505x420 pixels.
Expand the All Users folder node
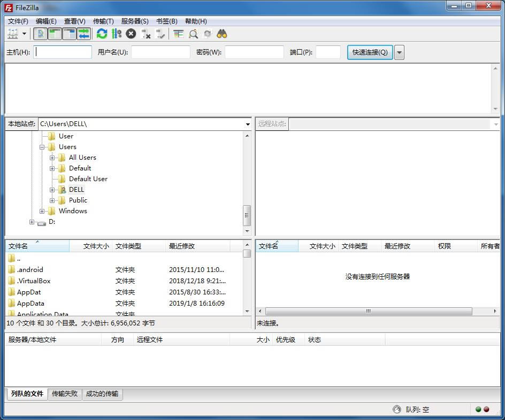click(x=52, y=158)
